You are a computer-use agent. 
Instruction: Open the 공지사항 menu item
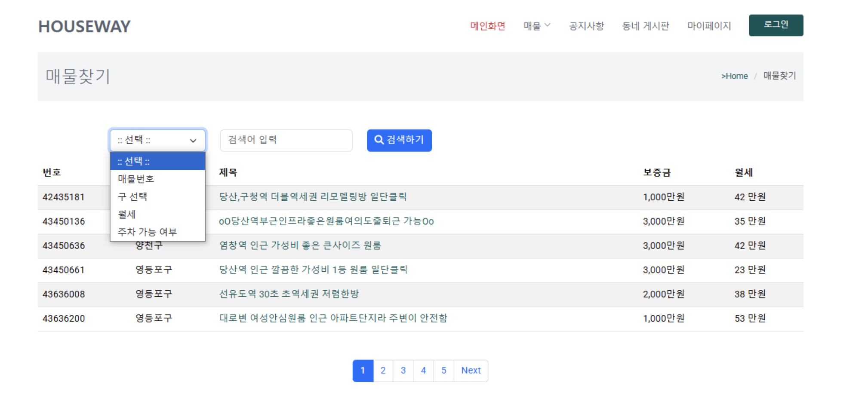click(587, 26)
